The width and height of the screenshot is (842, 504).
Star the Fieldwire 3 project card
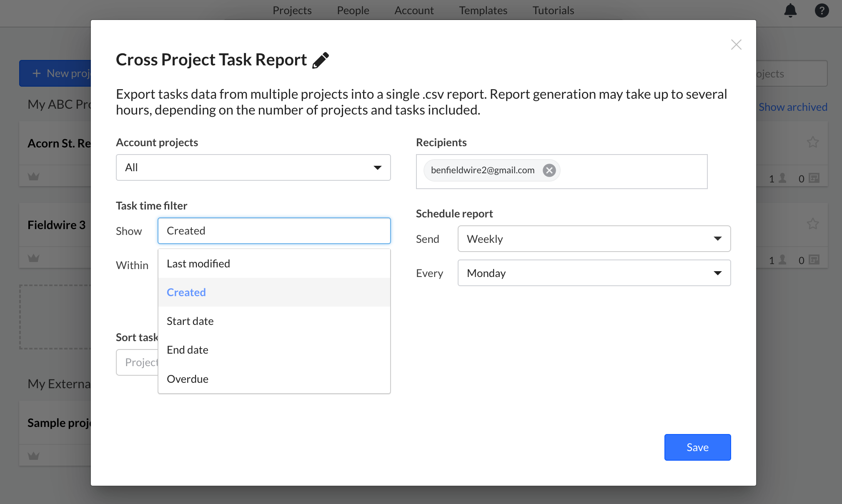click(812, 224)
